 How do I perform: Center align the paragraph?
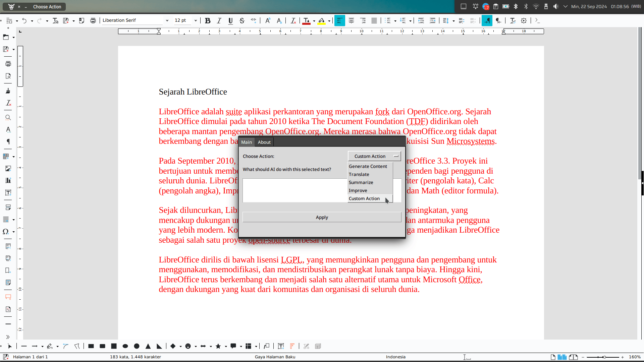[351, 21]
